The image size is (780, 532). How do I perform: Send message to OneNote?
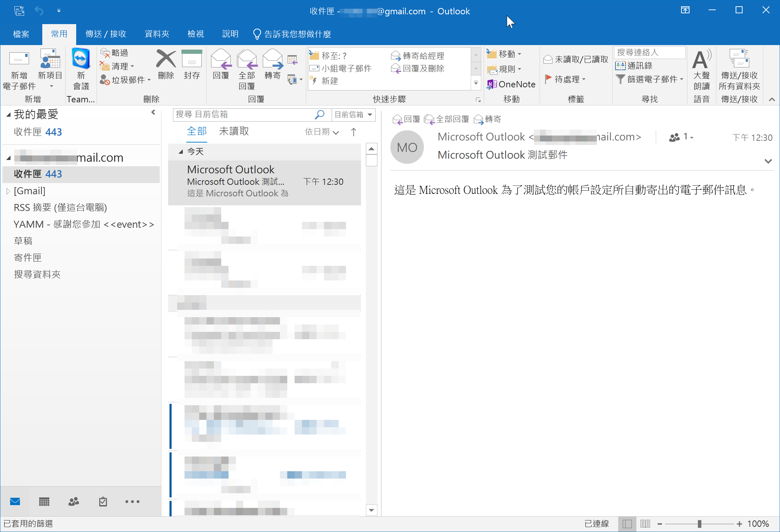(x=511, y=84)
